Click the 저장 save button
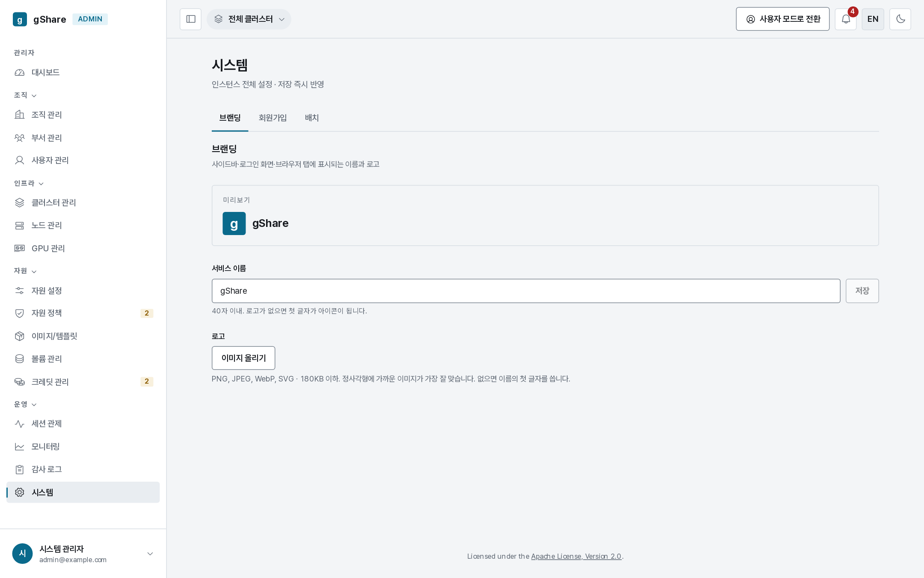This screenshot has height=578, width=924. point(862,291)
